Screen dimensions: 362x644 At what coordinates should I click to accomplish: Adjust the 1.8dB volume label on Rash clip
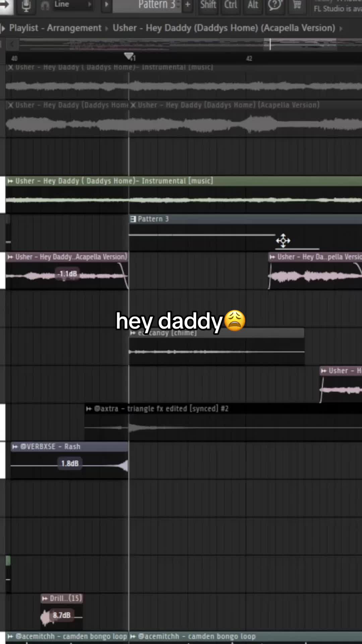(70, 464)
